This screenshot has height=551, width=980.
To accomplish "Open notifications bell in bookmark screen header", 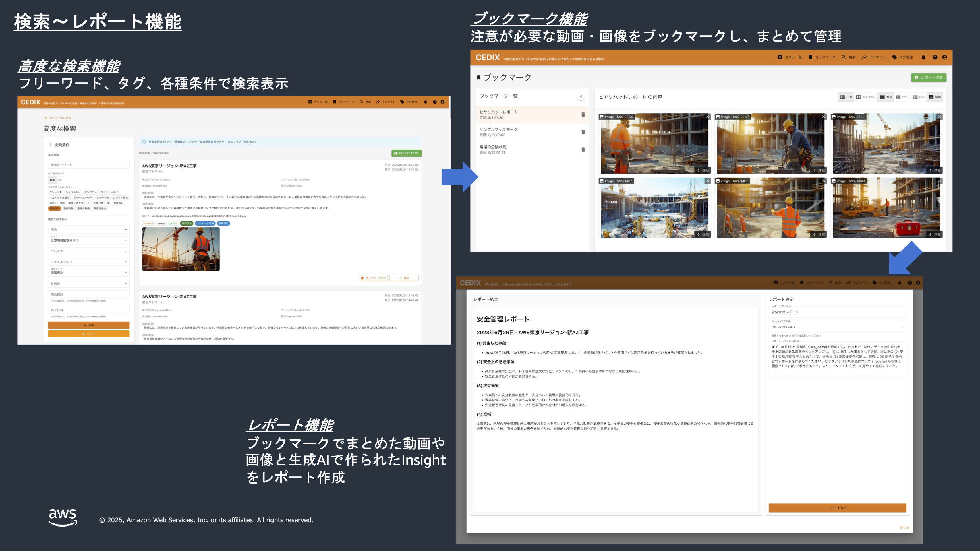I will [923, 57].
